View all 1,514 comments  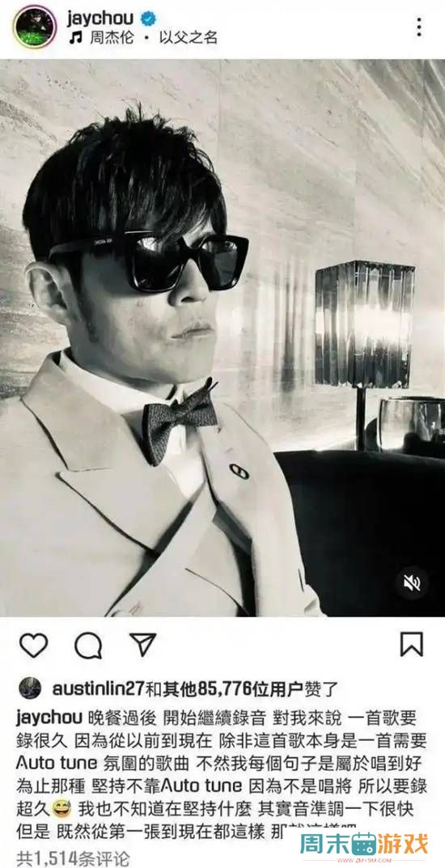[x=73, y=858]
